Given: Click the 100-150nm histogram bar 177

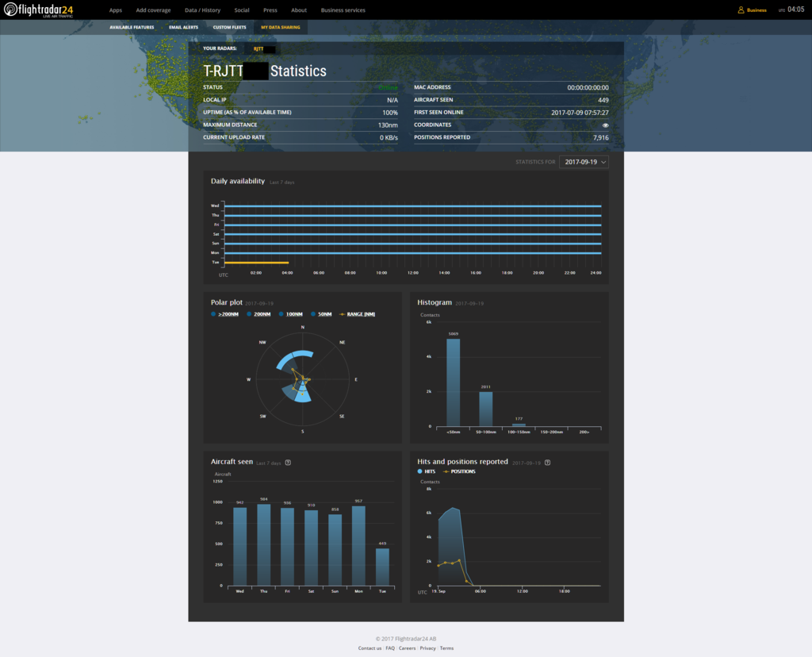Looking at the screenshot, I should tap(519, 425).
